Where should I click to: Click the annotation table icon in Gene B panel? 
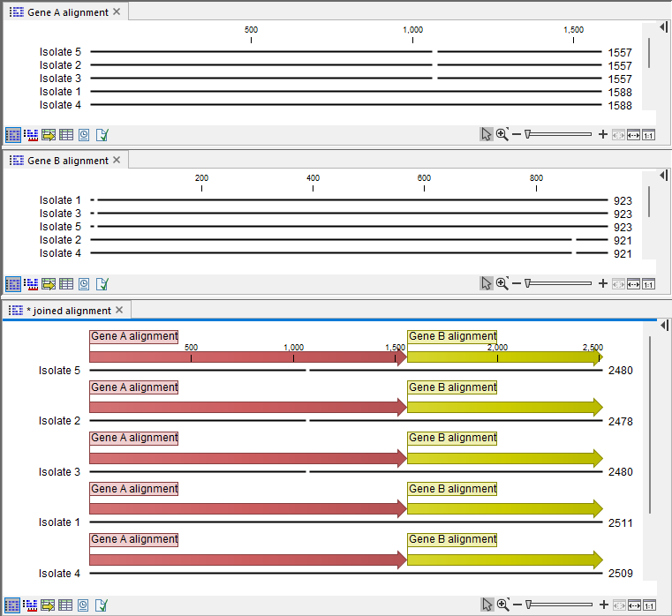click(49, 284)
